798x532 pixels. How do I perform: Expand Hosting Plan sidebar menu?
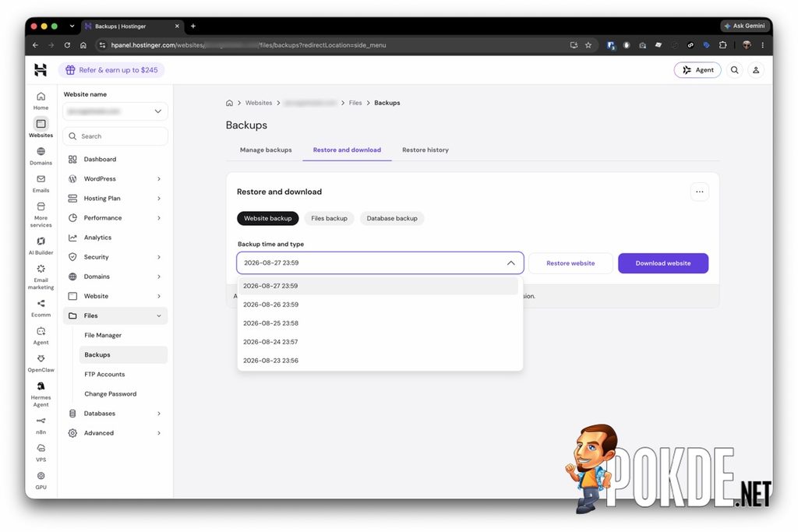tap(115, 199)
